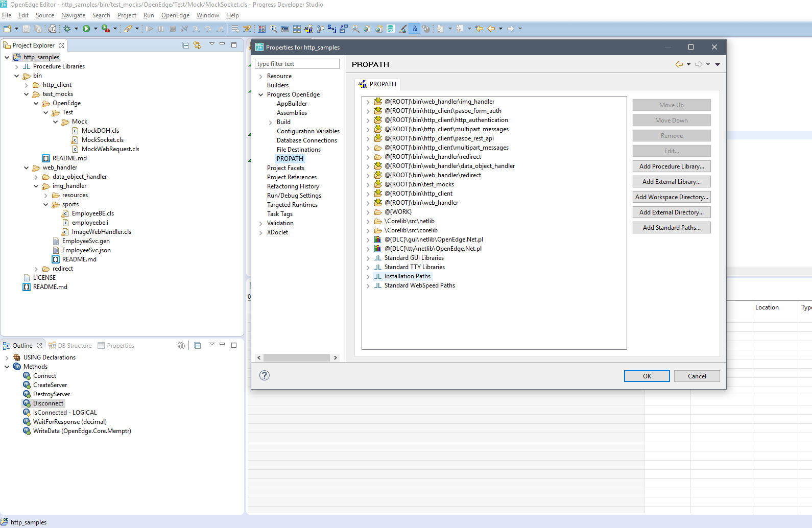Open the OpenEdge menu in menu bar

(x=175, y=15)
